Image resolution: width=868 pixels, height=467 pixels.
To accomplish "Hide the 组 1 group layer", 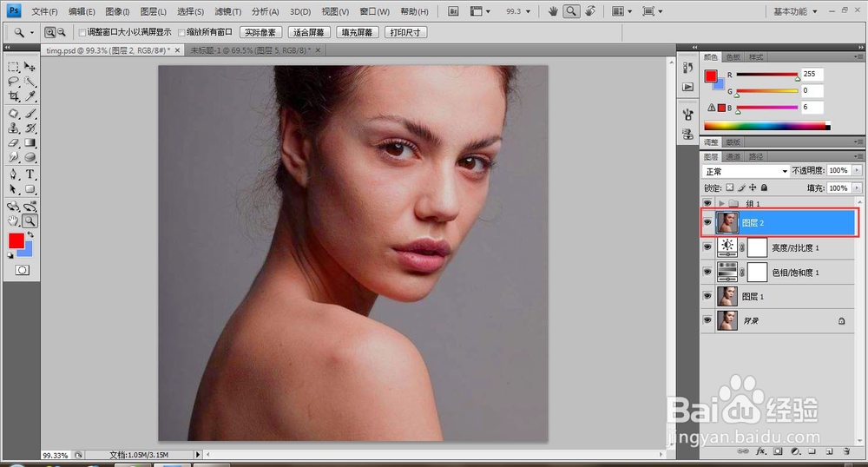I will click(x=707, y=203).
